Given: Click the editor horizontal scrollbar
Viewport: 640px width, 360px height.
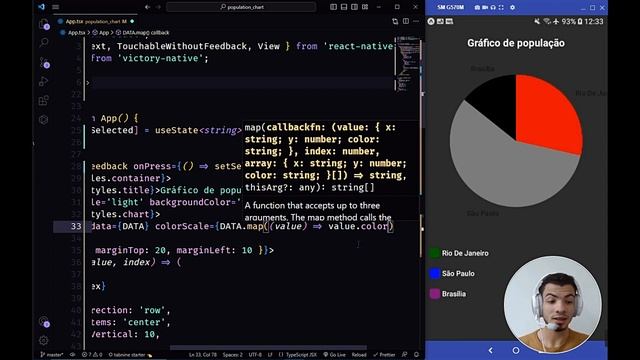Looking at the screenshot, I should (x=268, y=348).
